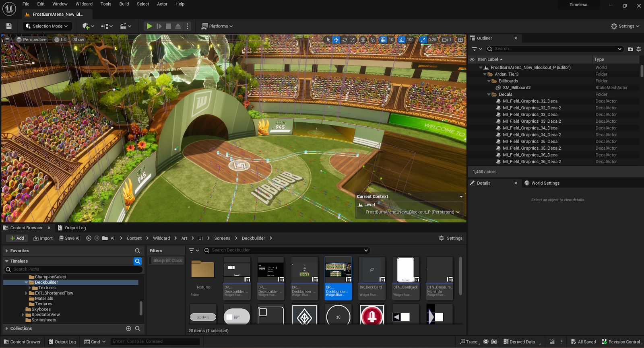Open the quick add content cube icon
Image resolution: width=644 pixels, height=348 pixels.
click(x=88, y=26)
